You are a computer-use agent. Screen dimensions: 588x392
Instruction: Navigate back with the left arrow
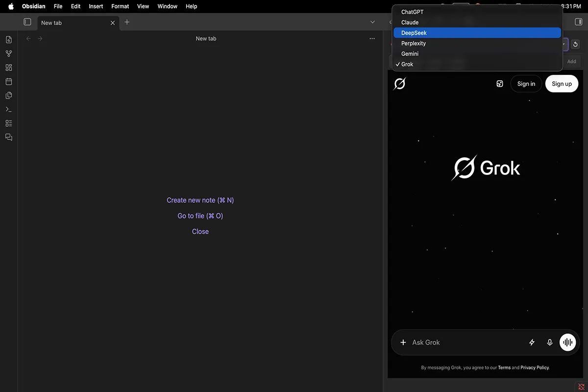tap(28, 38)
